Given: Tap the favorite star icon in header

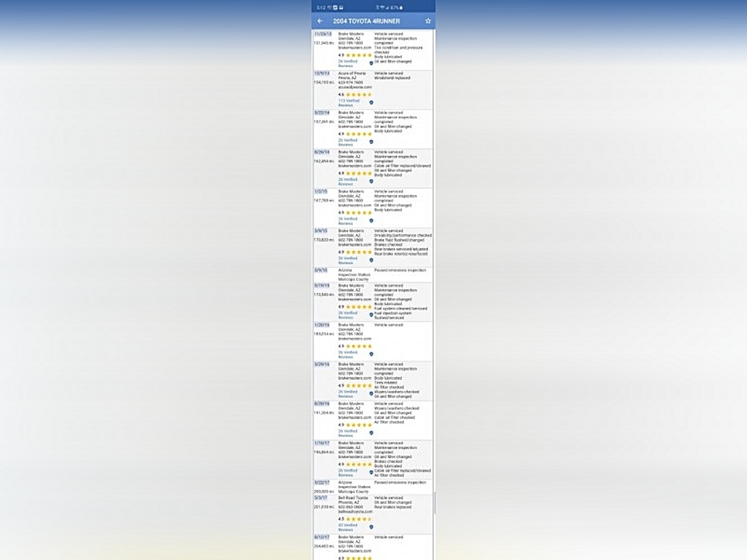Looking at the screenshot, I should pyautogui.click(x=428, y=21).
